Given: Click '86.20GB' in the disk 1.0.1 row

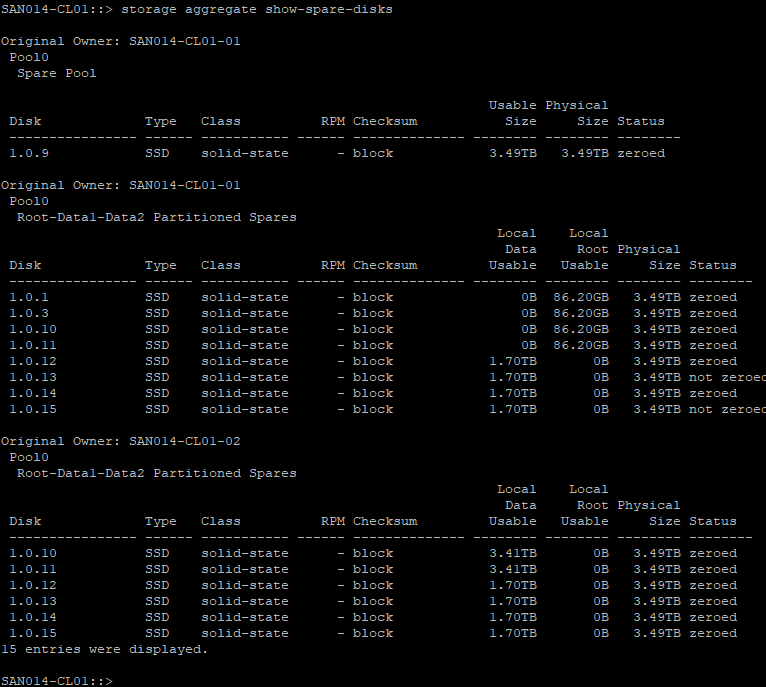Looking at the screenshot, I should 581,298.
